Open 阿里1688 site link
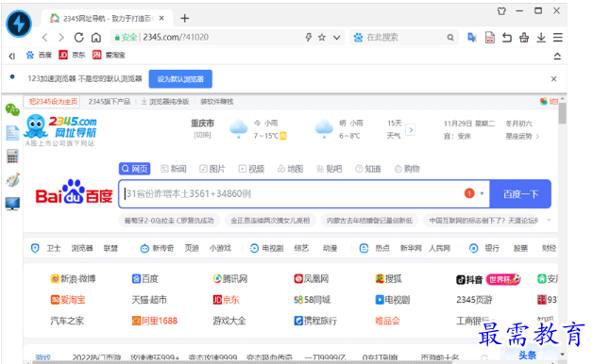 pos(154,321)
